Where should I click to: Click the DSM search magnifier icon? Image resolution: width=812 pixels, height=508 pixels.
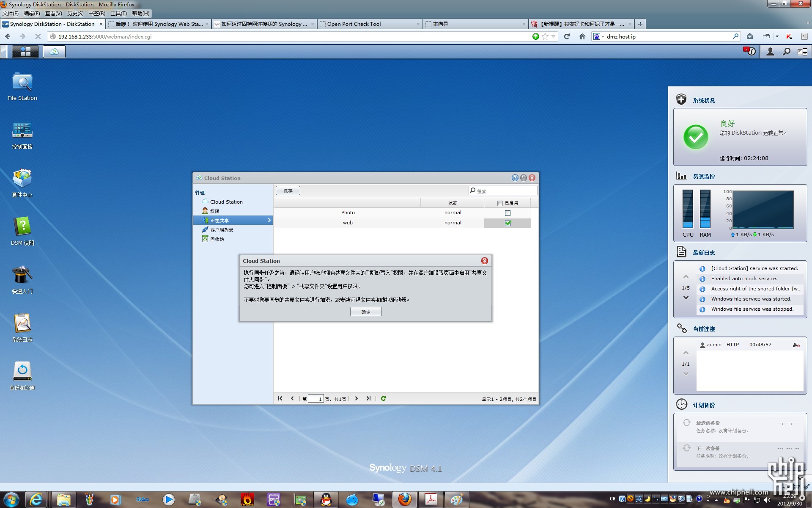pos(787,52)
